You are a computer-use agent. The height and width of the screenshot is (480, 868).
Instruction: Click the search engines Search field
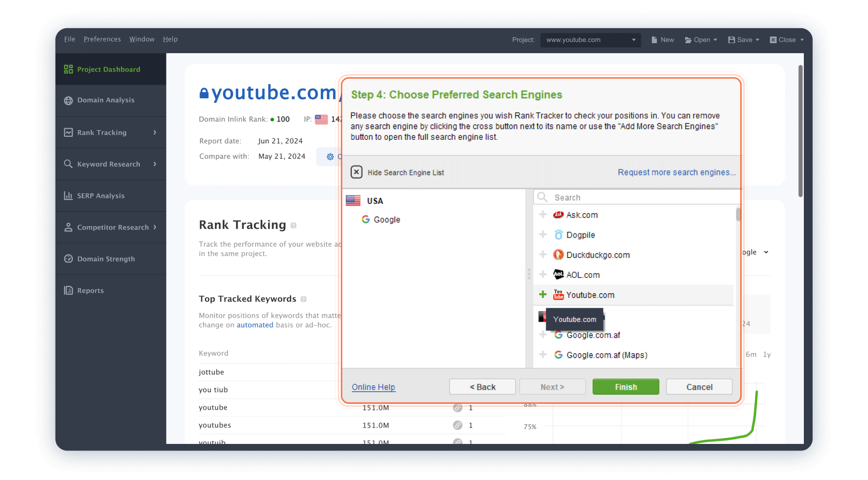click(x=636, y=197)
